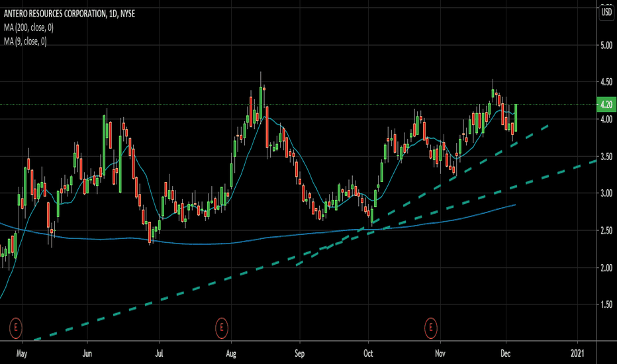The image size is (617, 364).
Task: Click the earnings marker before August
Action: 222,328
